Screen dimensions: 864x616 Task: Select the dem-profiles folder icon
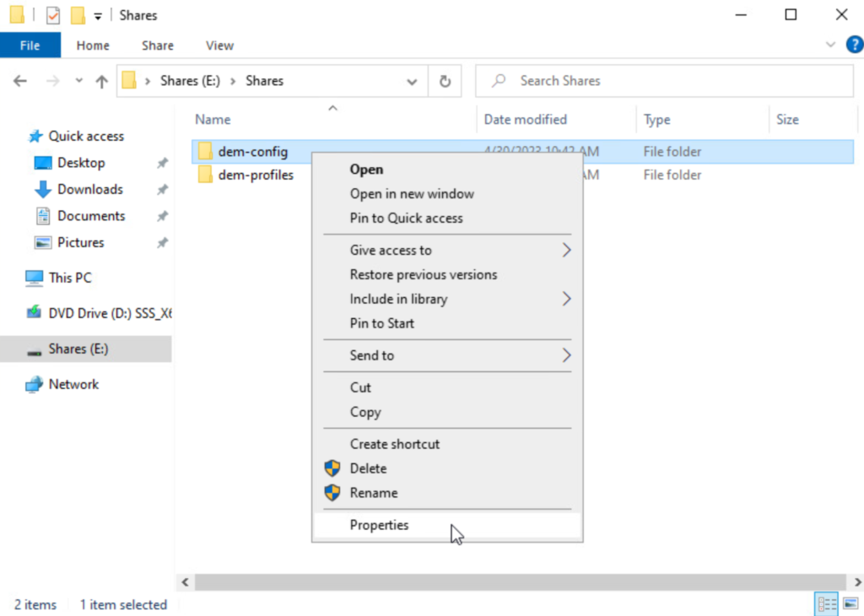coord(205,176)
